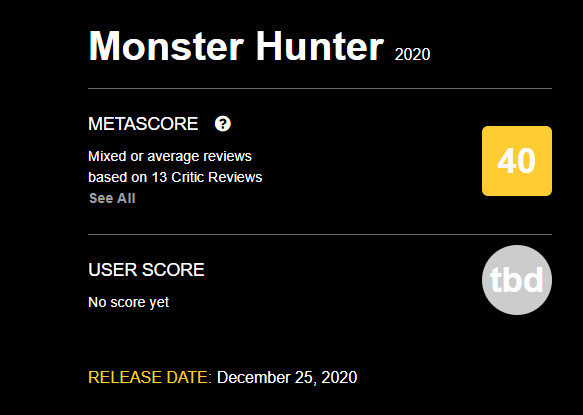Click the divider line under the title
The width and height of the screenshot is (583, 415).
(x=320, y=89)
